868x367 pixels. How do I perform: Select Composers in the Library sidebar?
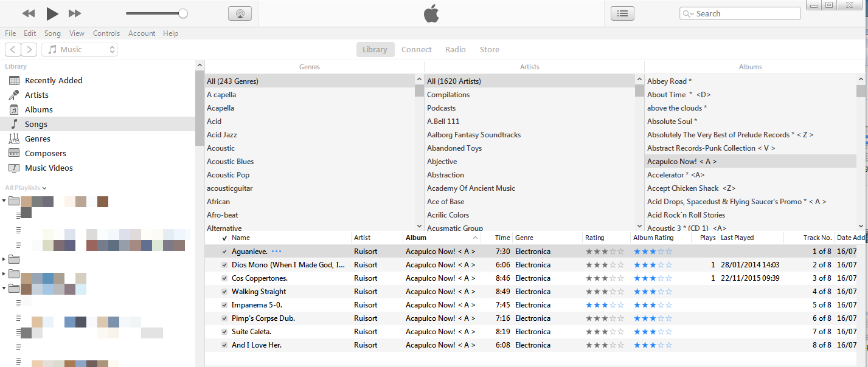point(45,153)
